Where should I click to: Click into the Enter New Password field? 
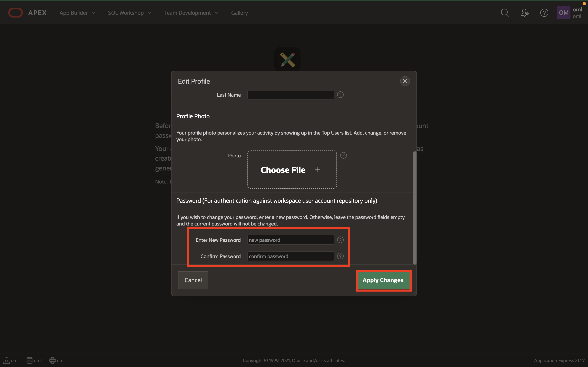coord(290,240)
